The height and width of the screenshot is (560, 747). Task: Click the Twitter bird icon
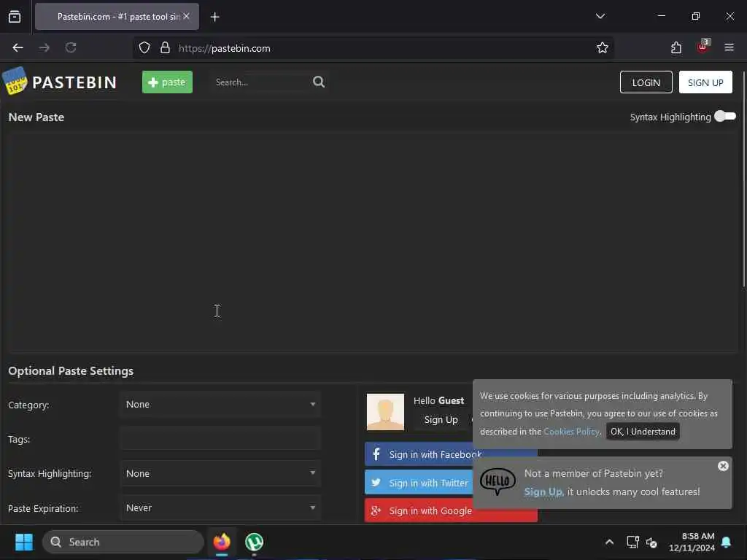tap(376, 483)
